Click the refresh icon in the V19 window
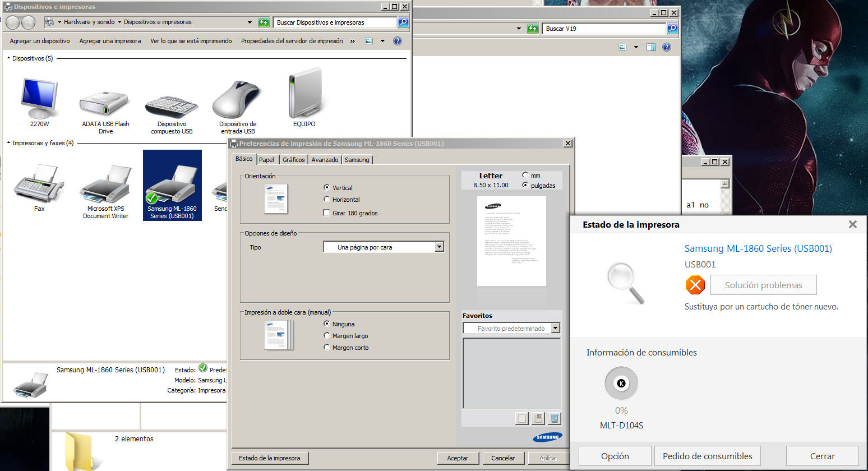Image resolution: width=868 pixels, height=471 pixels. click(x=533, y=29)
